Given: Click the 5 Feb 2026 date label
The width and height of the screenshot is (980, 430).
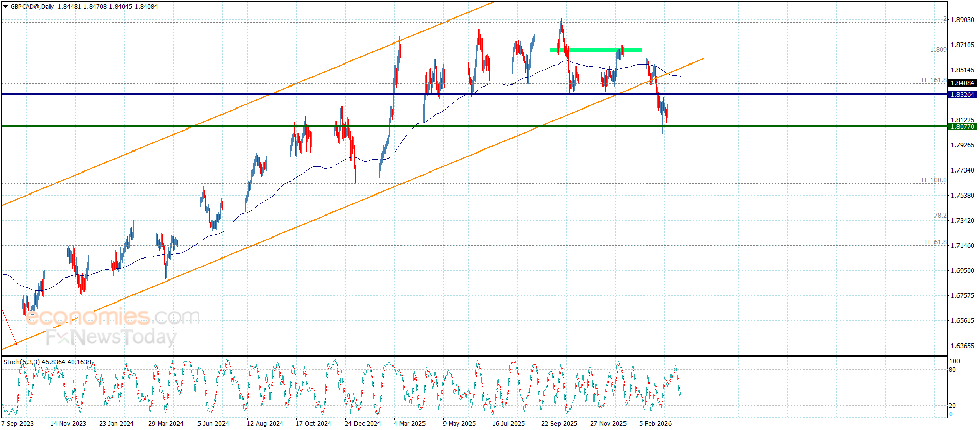Looking at the screenshot, I should pyautogui.click(x=655, y=423).
